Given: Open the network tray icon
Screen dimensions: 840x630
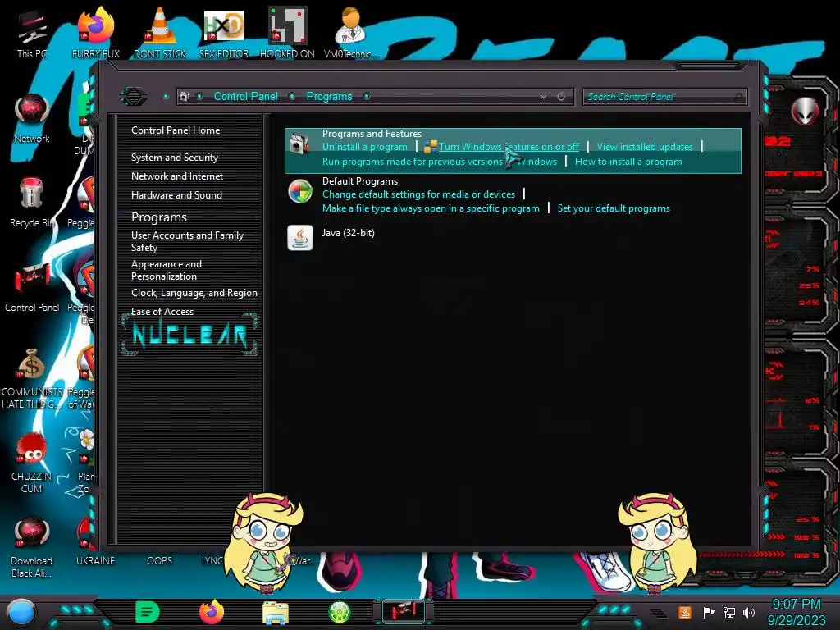Looking at the screenshot, I should pyautogui.click(x=728, y=612).
